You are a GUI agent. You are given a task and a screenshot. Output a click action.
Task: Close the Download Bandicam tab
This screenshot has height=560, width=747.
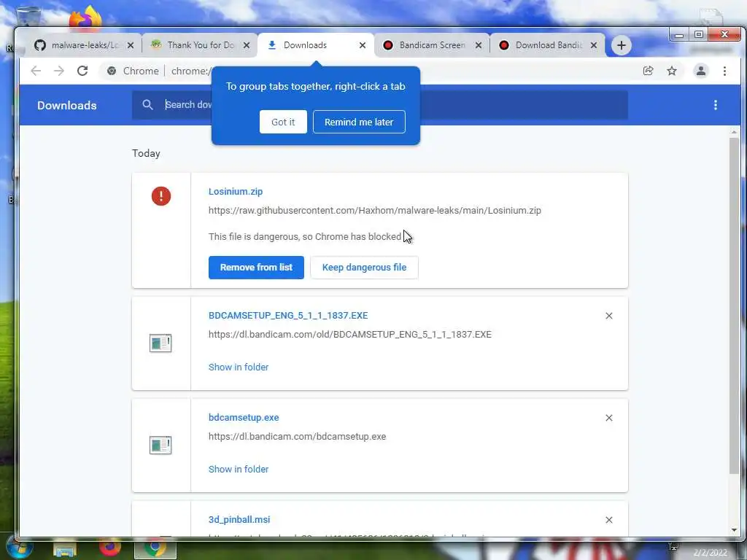coord(594,45)
